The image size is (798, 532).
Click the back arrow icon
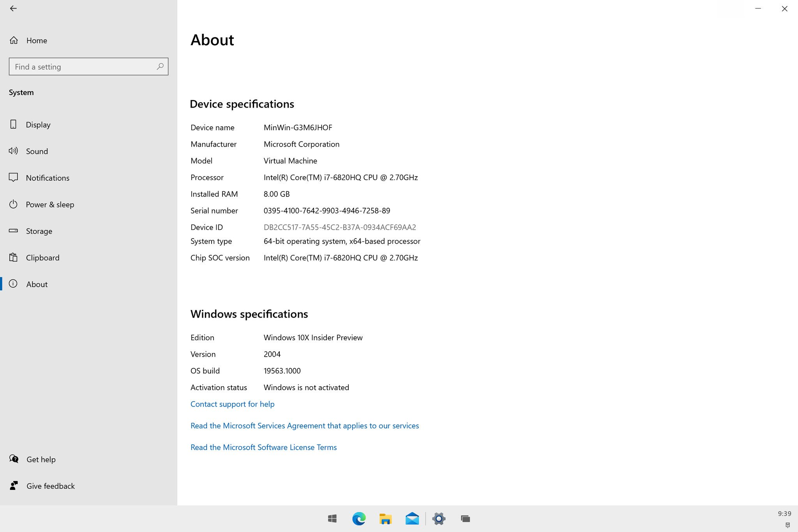(x=13, y=9)
